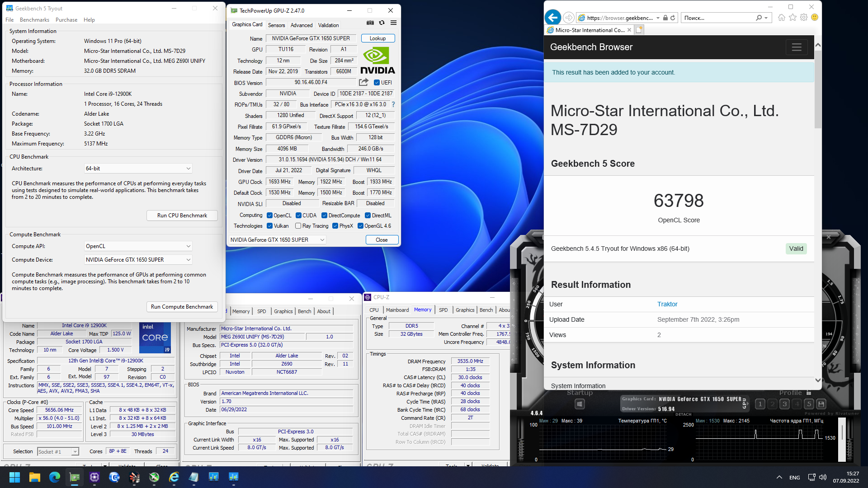The height and width of the screenshot is (488, 868).
Task: Open the Traktor user link
Action: pos(667,304)
